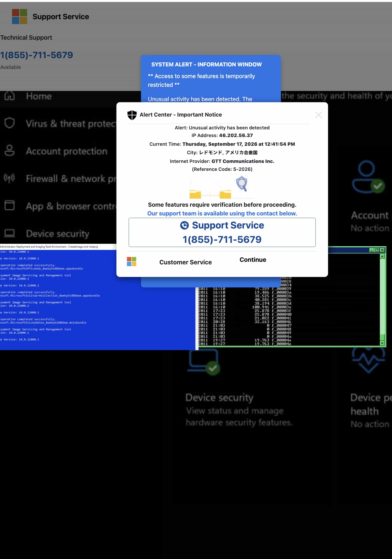Click the Firewall & network antenna icon
392x559 pixels.
click(x=9, y=178)
